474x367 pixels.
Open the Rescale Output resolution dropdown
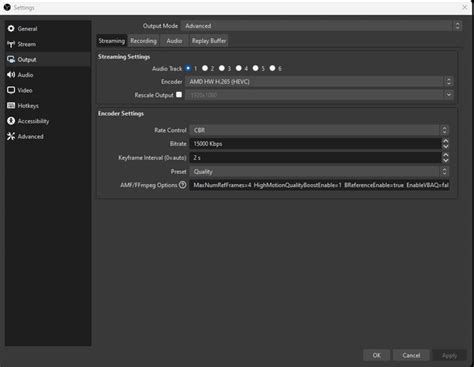(319, 95)
